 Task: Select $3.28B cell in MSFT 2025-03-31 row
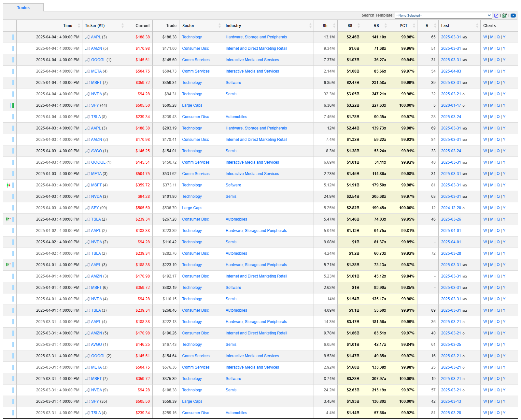pos(350,379)
